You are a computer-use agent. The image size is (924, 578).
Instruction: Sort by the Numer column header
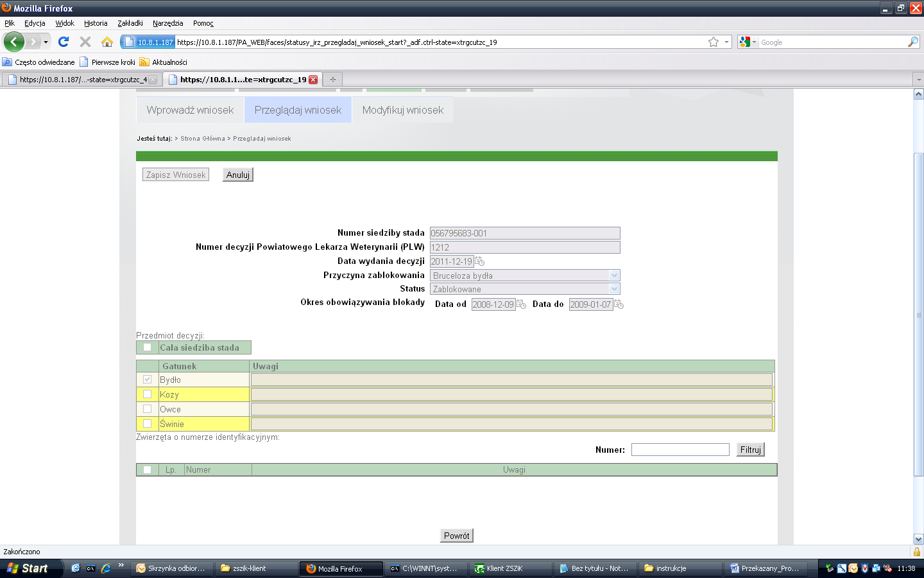coord(198,469)
